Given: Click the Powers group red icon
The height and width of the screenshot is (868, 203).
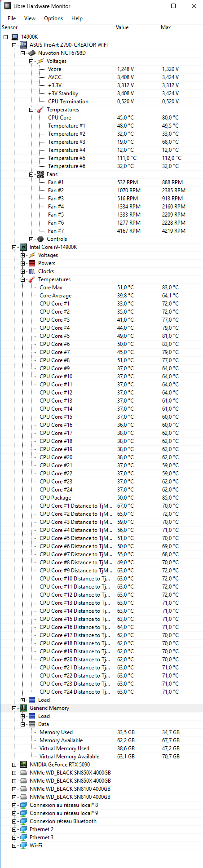Looking at the screenshot, I should [32, 263].
